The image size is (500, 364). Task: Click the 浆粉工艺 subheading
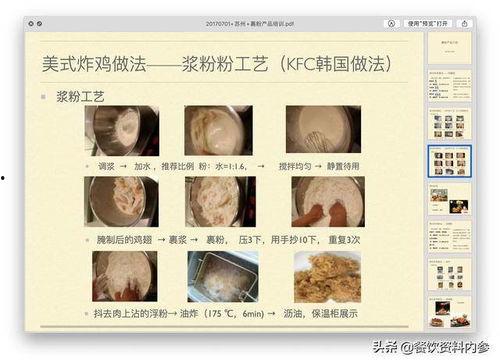[x=80, y=97]
